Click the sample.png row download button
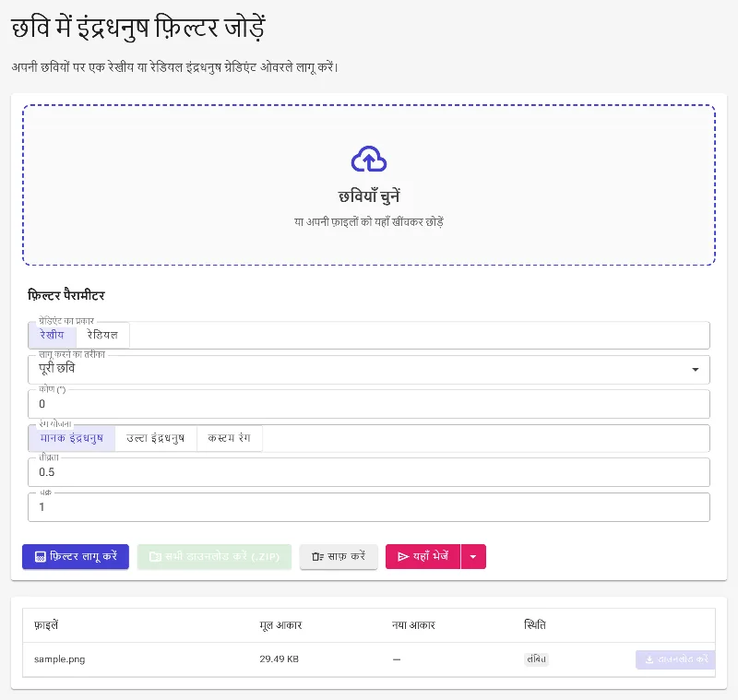The height and width of the screenshot is (700, 738). 675,659
